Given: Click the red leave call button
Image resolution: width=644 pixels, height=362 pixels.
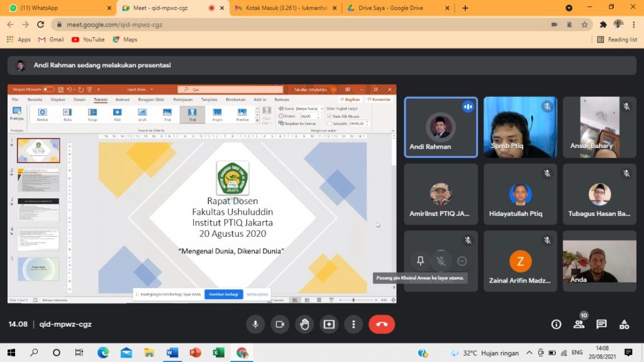Looking at the screenshot, I should (382, 324).
